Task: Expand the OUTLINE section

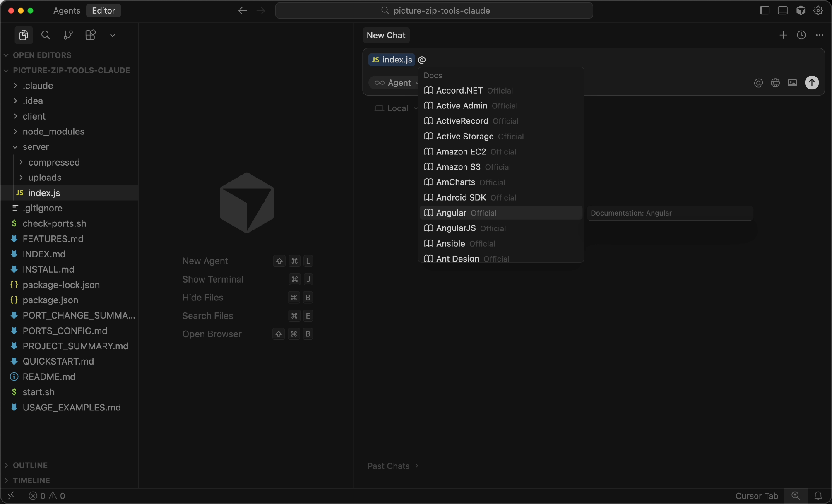Action: tap(30, 465)
